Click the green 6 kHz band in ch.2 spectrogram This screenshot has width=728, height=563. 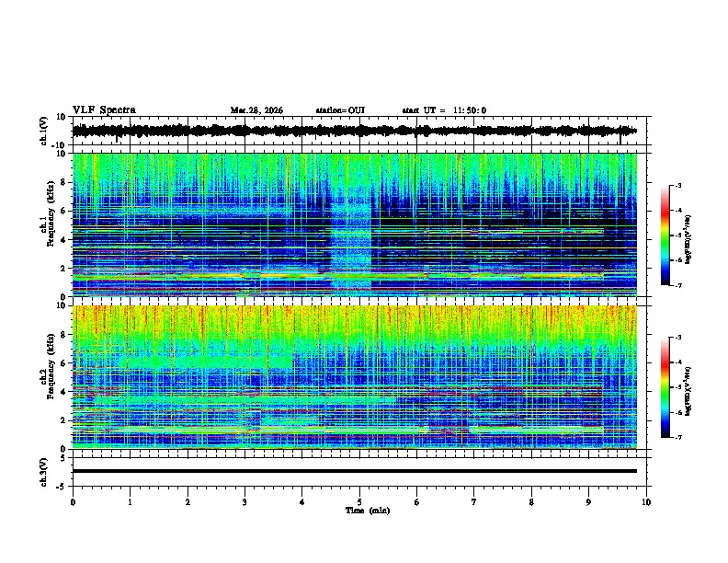(204, 362)
